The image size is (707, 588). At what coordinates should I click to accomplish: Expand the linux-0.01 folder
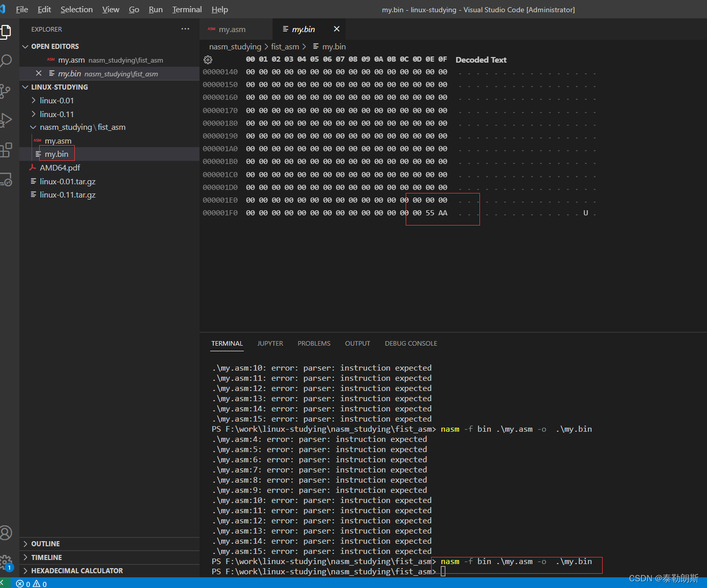(109, 100)
